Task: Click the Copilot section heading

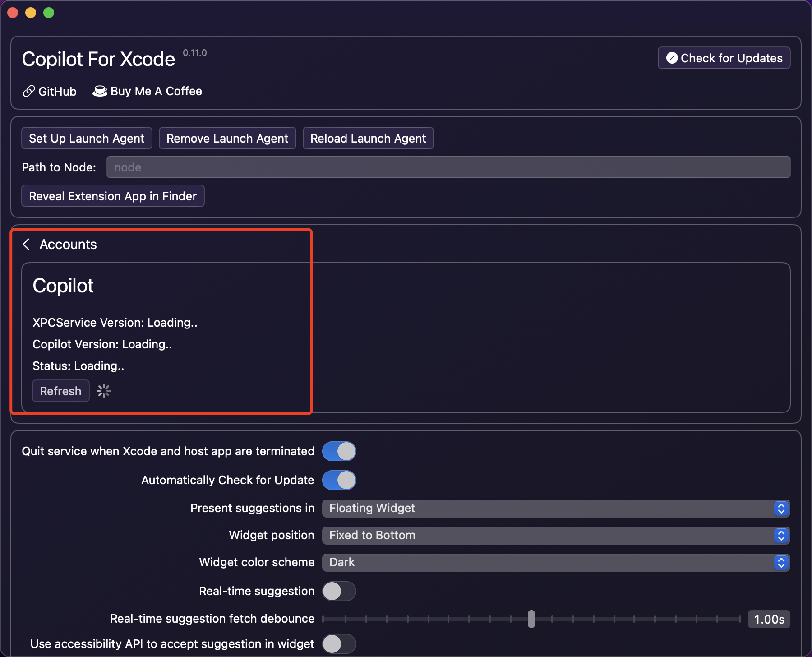Action: pos(63,286)
